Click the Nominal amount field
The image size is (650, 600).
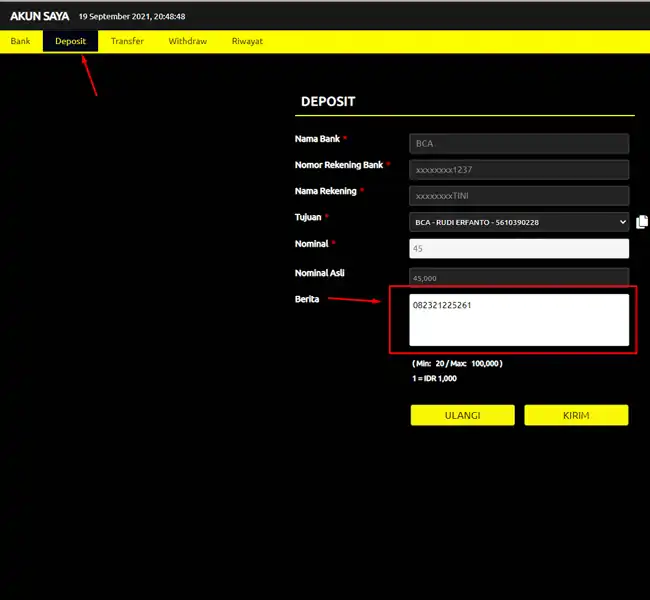click(519, 248)
